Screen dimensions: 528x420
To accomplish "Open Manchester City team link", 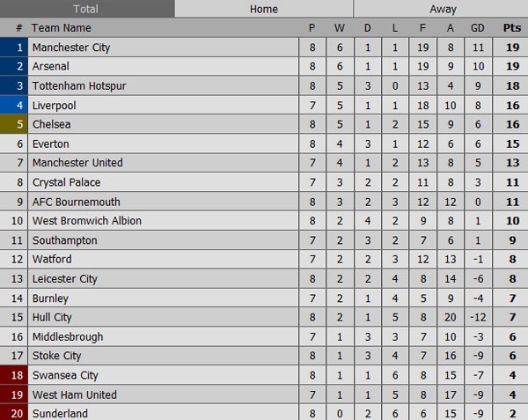I will tap(71, 48).
